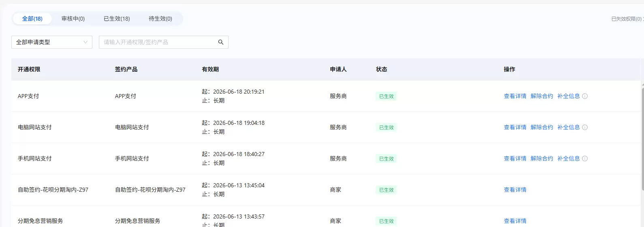This screenshot has width=644, height=227.
Task: Click info icon in 电脑网站支付 row
Action: [x=585, y=127]
